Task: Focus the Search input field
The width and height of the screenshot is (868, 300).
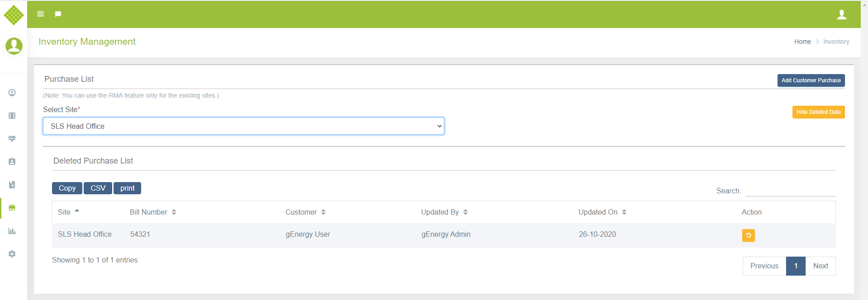Action: [x=790, y=191]
